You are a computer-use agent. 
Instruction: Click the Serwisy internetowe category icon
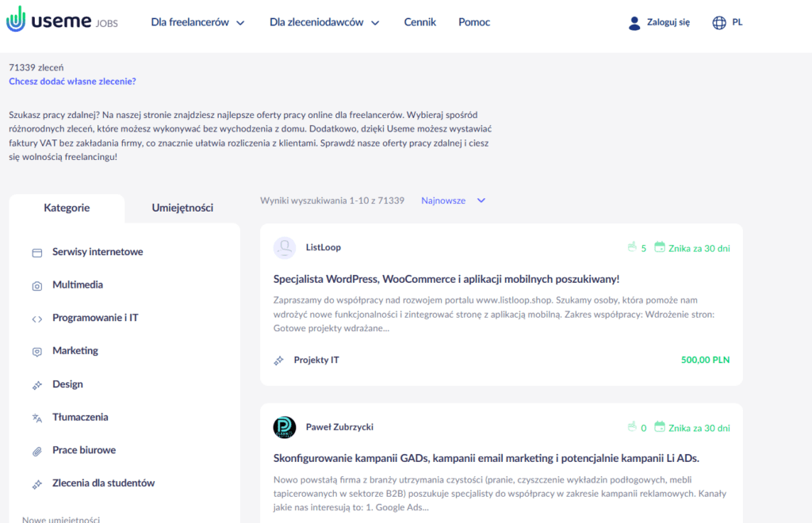[x=36, y=253]
